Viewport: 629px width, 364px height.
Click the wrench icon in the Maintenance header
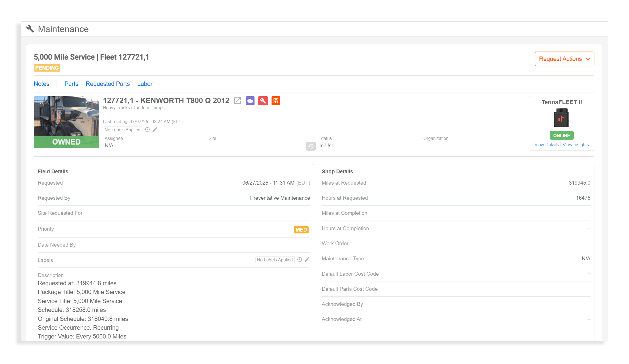point(30,29)
